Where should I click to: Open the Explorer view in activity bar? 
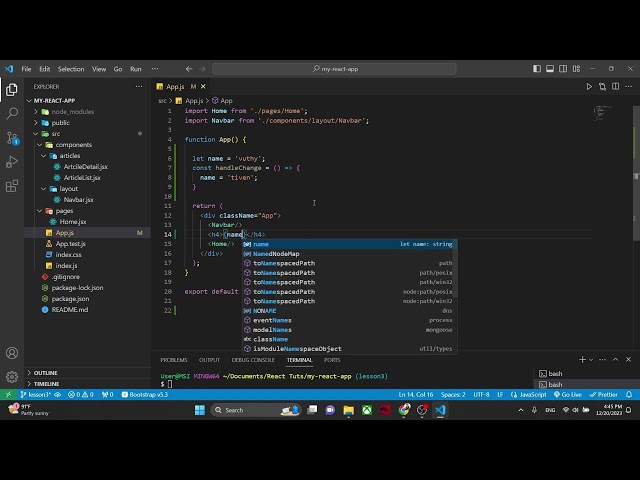(11, 90)
